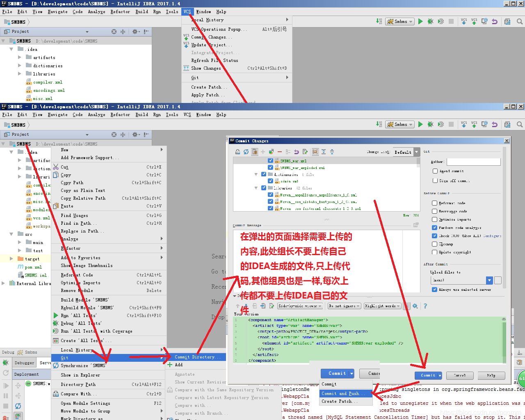The width and height of the screenshot is (525, 420).
Task: Click green Run icon in lower window toolbar
Action: 420,124
